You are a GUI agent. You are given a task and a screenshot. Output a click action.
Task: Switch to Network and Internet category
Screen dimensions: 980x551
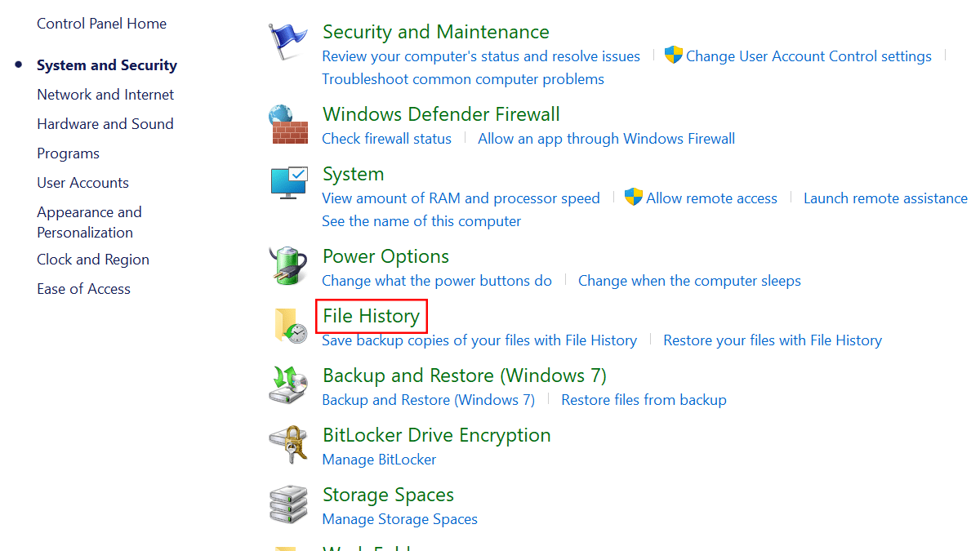[x=105, y=95]
